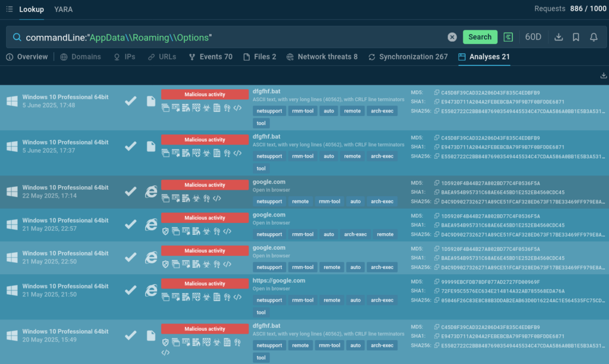
Task: Open the query builder icon beside Search
Action: pyautogui.click(x=508, y=37)
